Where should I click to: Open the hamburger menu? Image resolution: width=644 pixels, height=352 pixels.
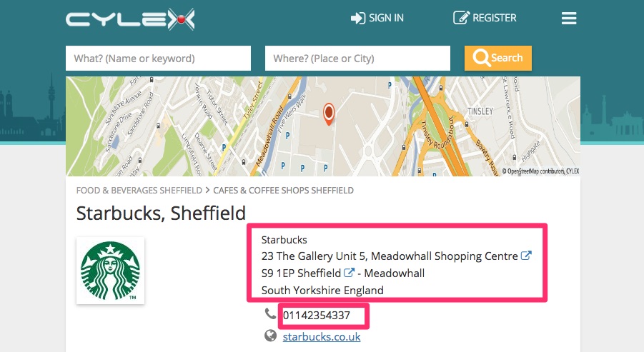coord(569,18)
